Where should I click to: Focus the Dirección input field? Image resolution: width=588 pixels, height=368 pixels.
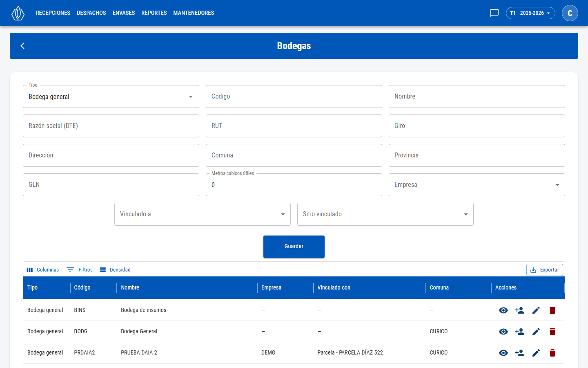(111, 155)
